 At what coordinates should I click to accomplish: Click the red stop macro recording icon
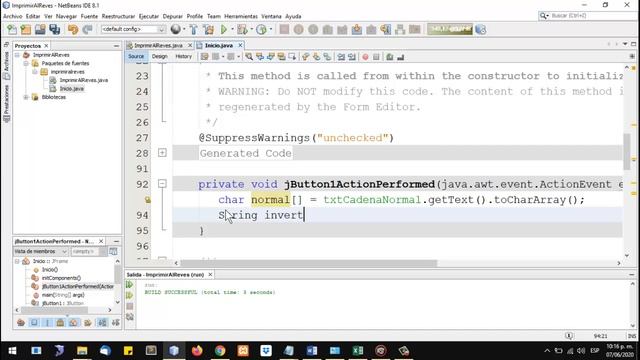[365, 57]
